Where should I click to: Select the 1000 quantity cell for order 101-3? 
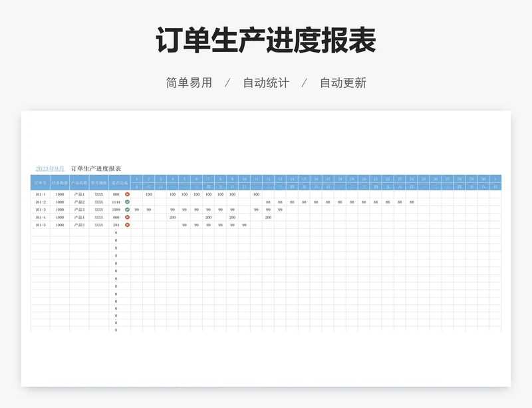60,210
